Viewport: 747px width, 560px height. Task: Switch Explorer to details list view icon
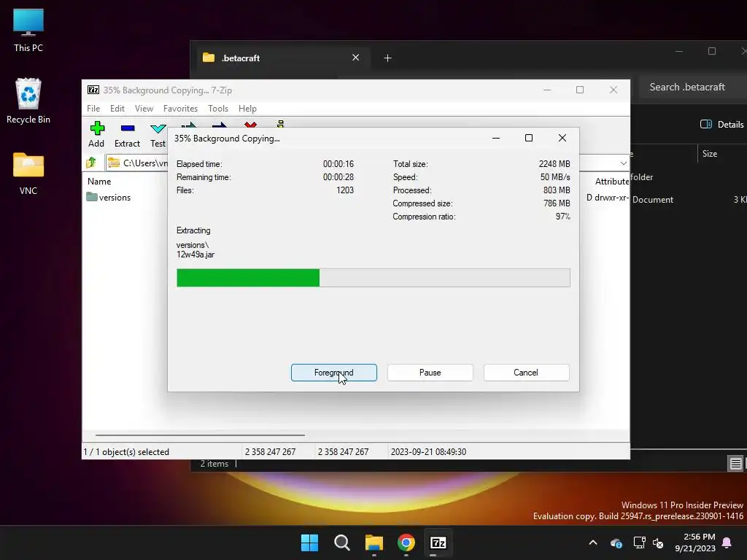pos(735,463)
